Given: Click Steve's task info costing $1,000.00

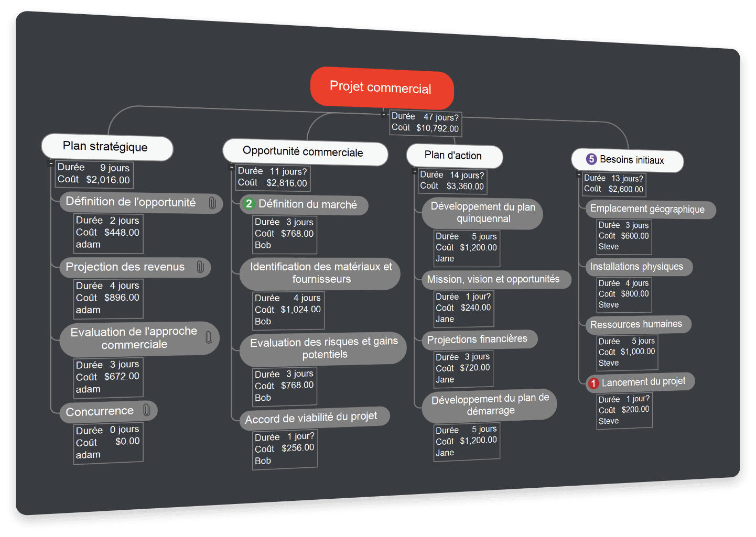Looking at the screenshot, I should [x=627, y=353].
